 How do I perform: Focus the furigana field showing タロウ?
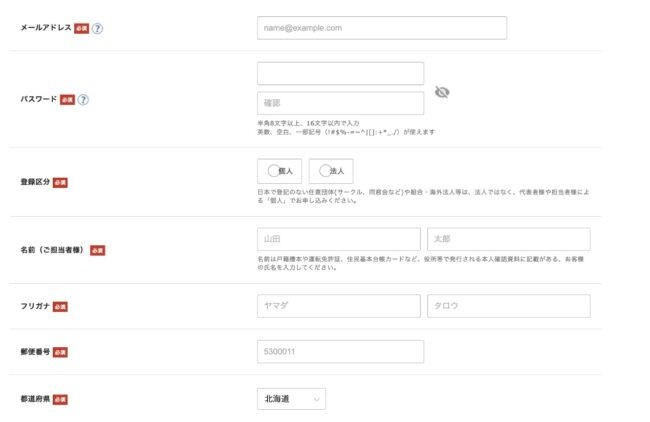[508, 306]
